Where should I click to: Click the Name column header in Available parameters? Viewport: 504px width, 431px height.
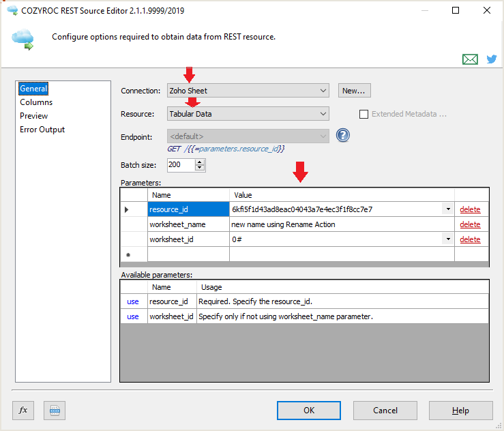[x=172, y=287]
